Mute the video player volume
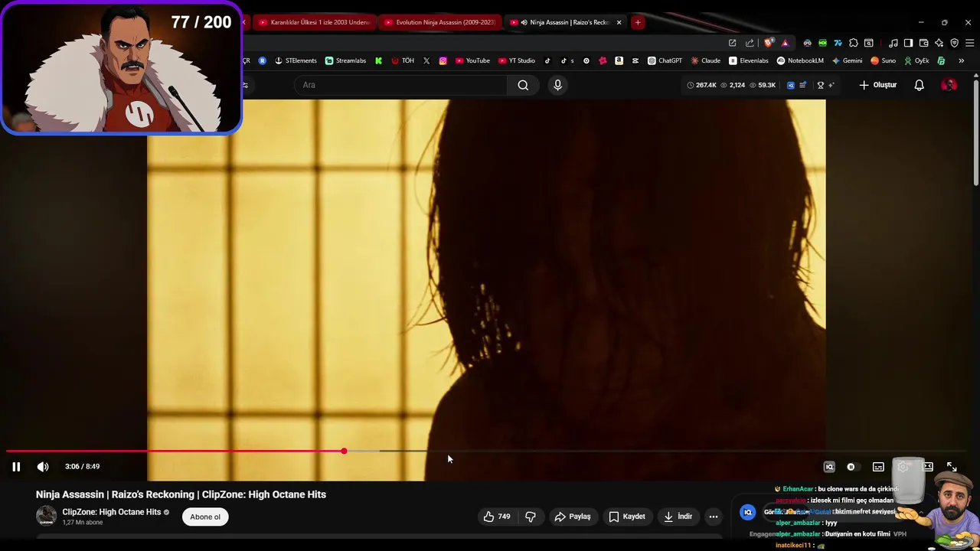 (x=43, y=467)
